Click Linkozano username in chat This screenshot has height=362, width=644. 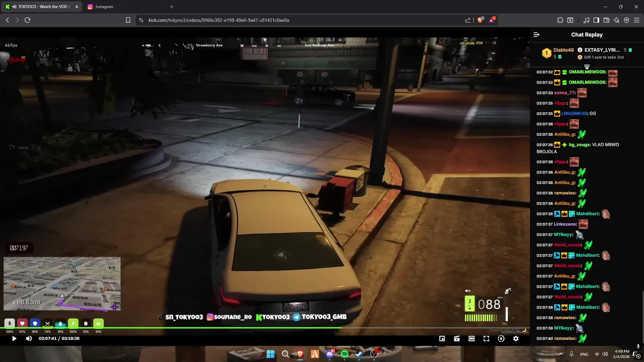click(x=565, y=224)
